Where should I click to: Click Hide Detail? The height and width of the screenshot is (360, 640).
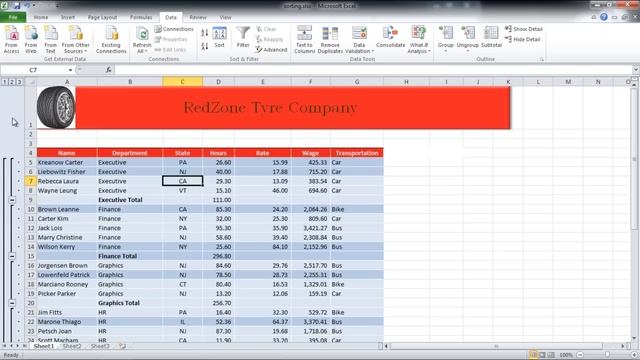pyautogui.click(x=522, y=39)
